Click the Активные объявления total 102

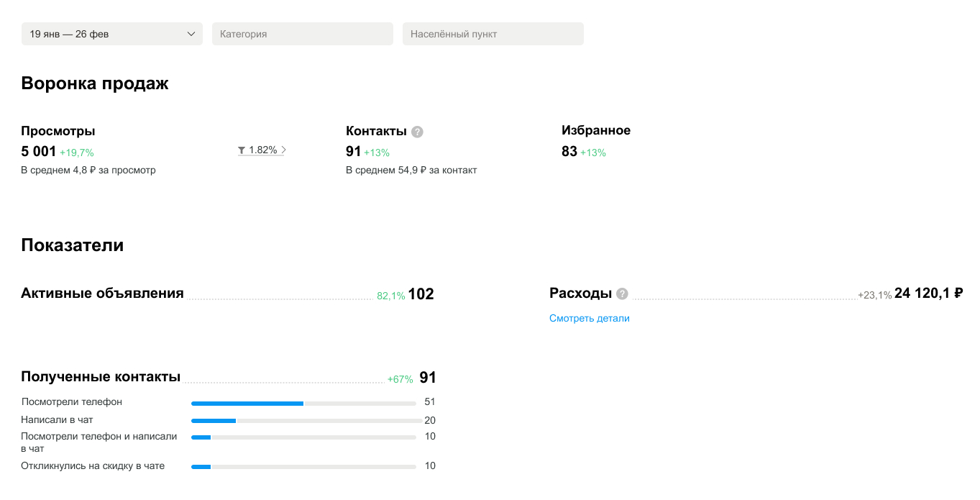421,294
